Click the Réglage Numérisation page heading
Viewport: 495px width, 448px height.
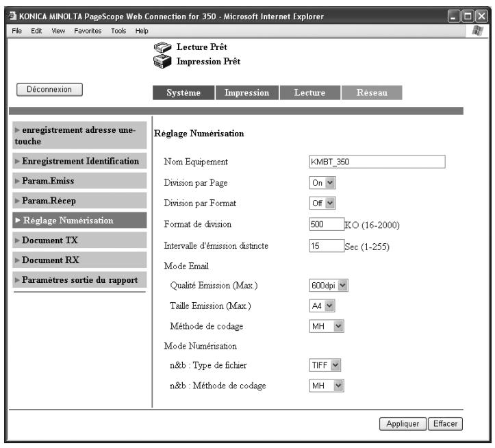(x=199, y=134)
